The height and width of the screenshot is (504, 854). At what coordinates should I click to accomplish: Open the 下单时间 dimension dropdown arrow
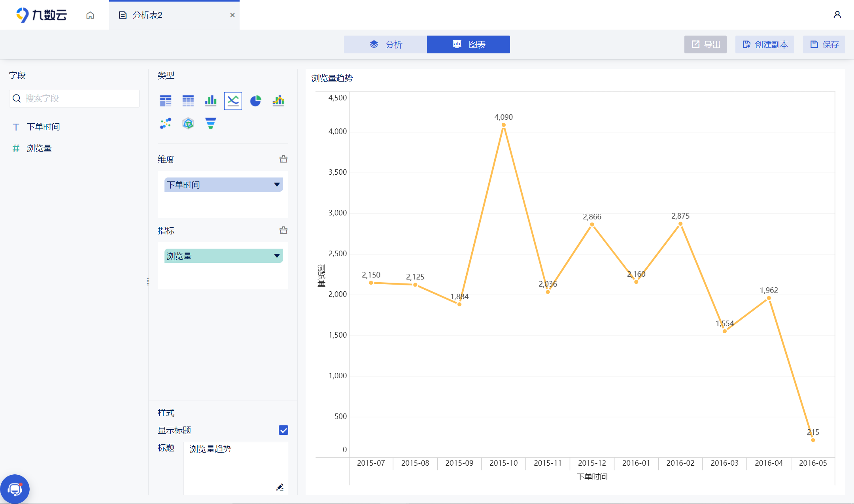pos(277,185)
